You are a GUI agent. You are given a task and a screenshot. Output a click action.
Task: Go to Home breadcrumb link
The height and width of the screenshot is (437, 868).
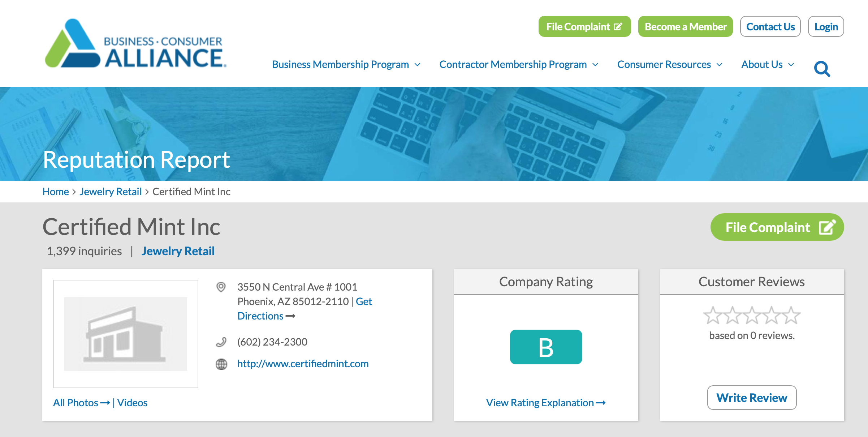[x=55, y=192]
